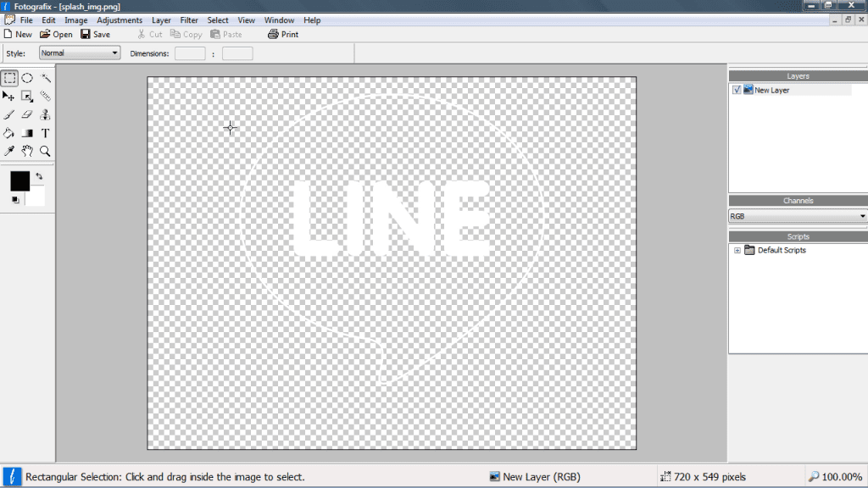Screen dimensions: 868x488
Task: Click the Layers panel header
Action: (x=798, y=75)
